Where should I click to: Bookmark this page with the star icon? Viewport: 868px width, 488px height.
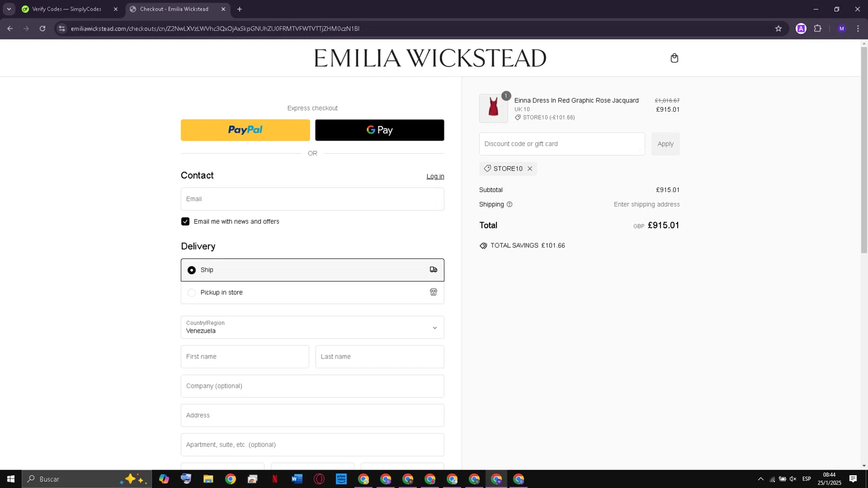pos(778,28)
